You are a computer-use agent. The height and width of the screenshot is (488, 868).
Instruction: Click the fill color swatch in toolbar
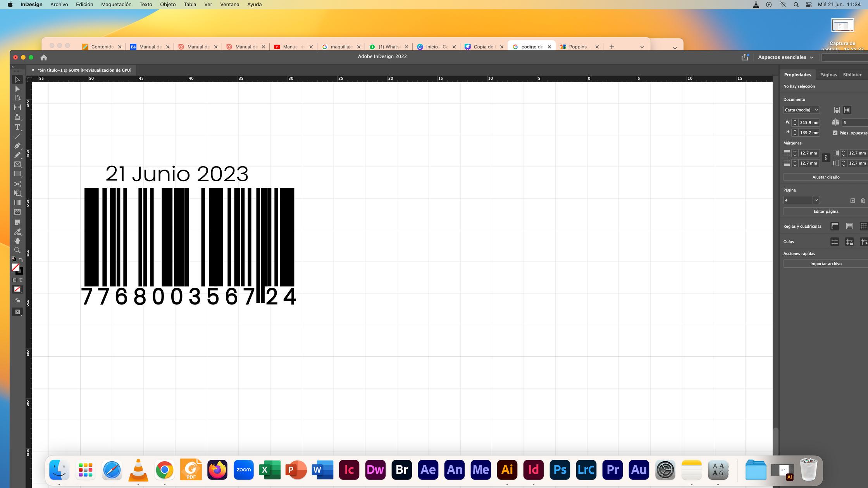[x=15, y=267]
